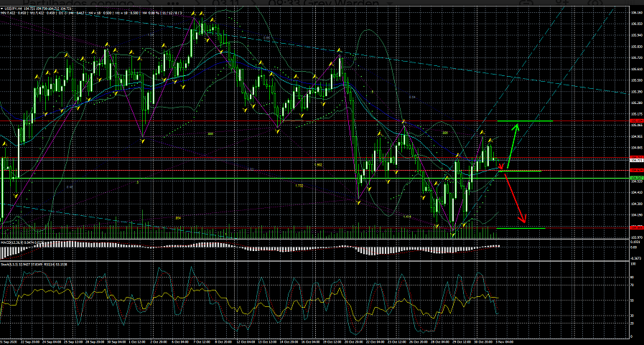Click the grey current price tag on axis
Screen dimensions: 644x345
[x=635, y=159]
